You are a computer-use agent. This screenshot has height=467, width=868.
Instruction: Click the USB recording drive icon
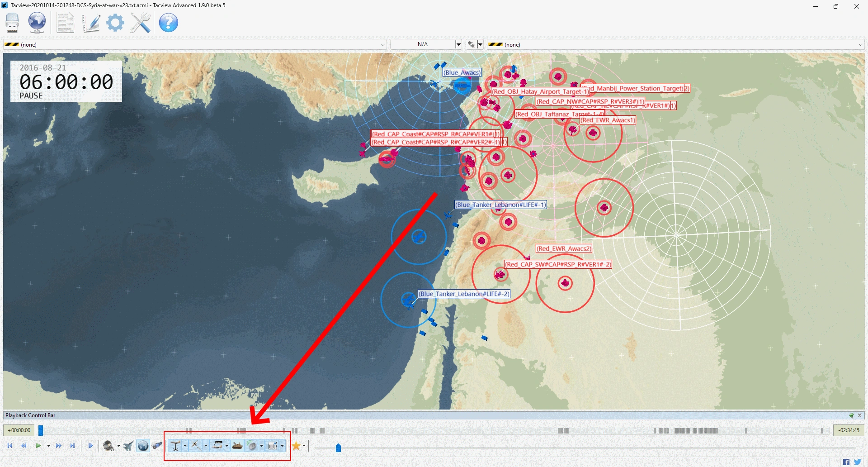pyautogui.click(x=12, y=23)
